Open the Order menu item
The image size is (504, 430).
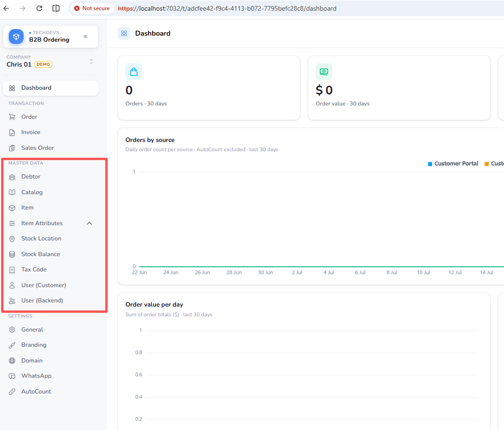(51, 117)
